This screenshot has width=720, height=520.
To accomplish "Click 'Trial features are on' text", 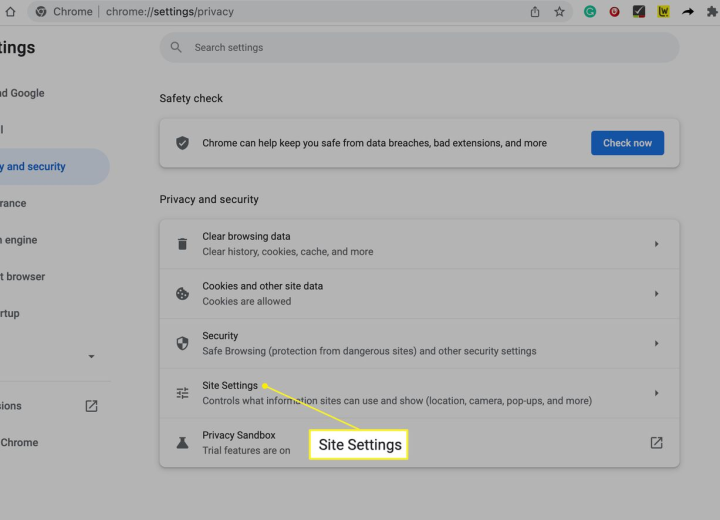I will pyautogui.click(x=246, y=450).
